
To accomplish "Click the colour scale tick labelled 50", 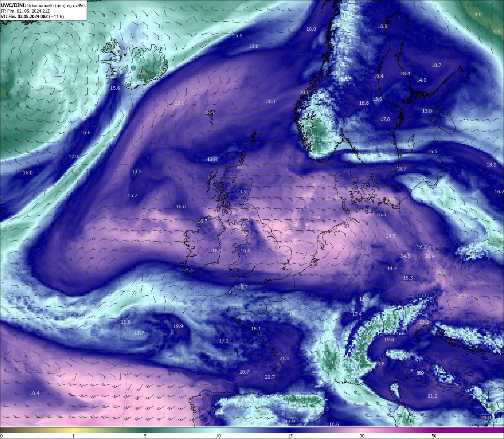I will pyautogui.click(x=434, y=436).
